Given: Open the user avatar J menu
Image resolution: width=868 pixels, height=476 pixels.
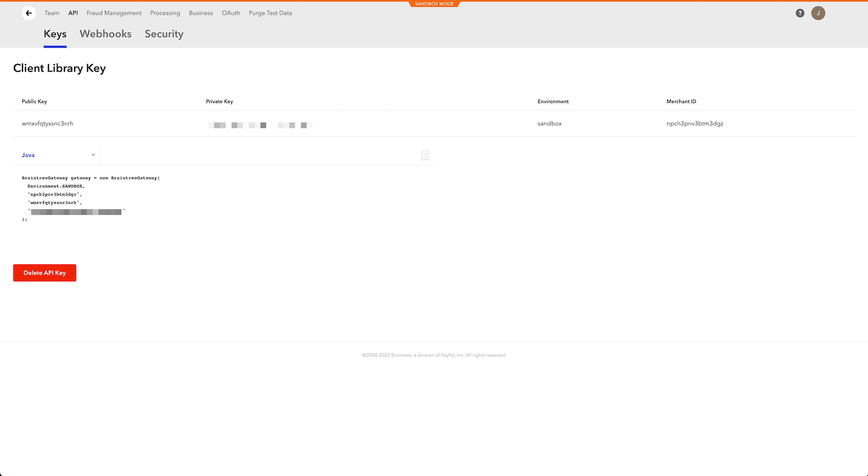Looking at the screenshot, I should (x=818, y=13).
